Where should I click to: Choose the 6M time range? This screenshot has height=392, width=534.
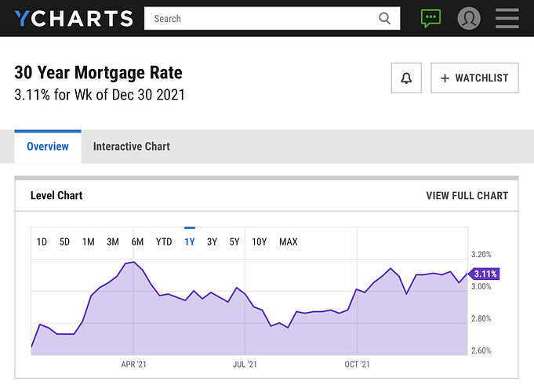[x=137, y=241]
